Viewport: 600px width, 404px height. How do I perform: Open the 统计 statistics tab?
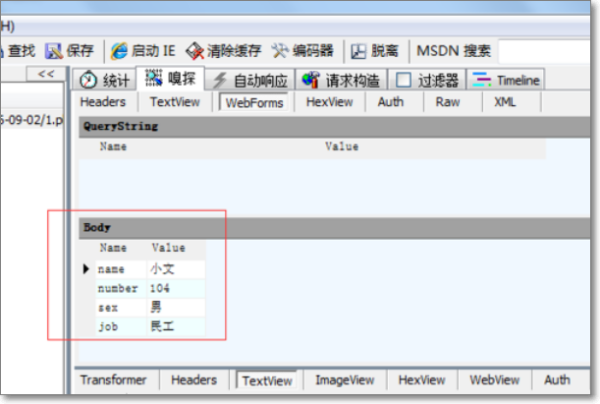click(104, 80)
